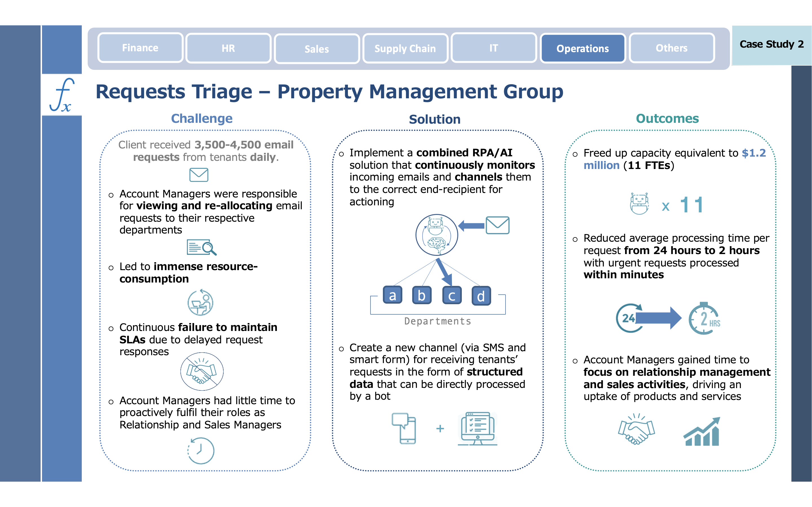The image size is (812, 507).
Task: Click the smartphone SMS chat icon
Action: (404, 428)
